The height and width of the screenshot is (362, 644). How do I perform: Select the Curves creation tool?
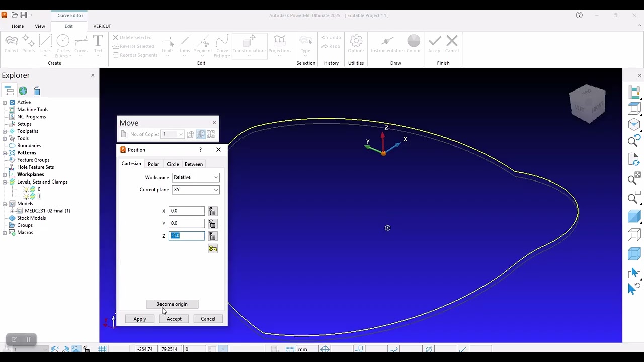(81, 45)
